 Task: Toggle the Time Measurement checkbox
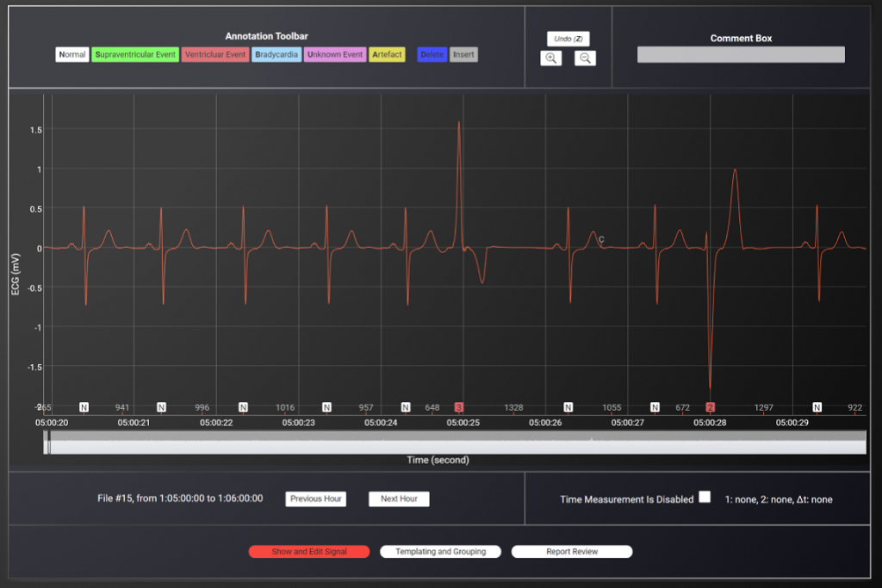point(705,497)
